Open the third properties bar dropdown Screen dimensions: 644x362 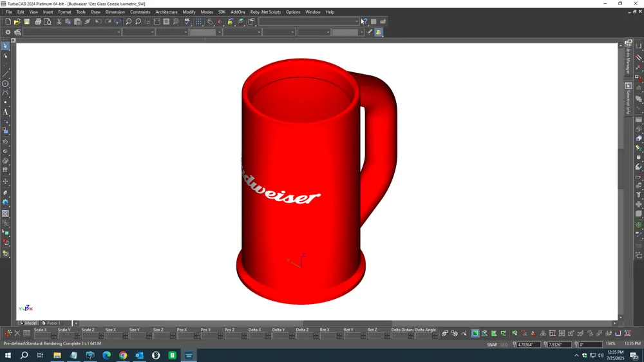click(x=172, y=32)
